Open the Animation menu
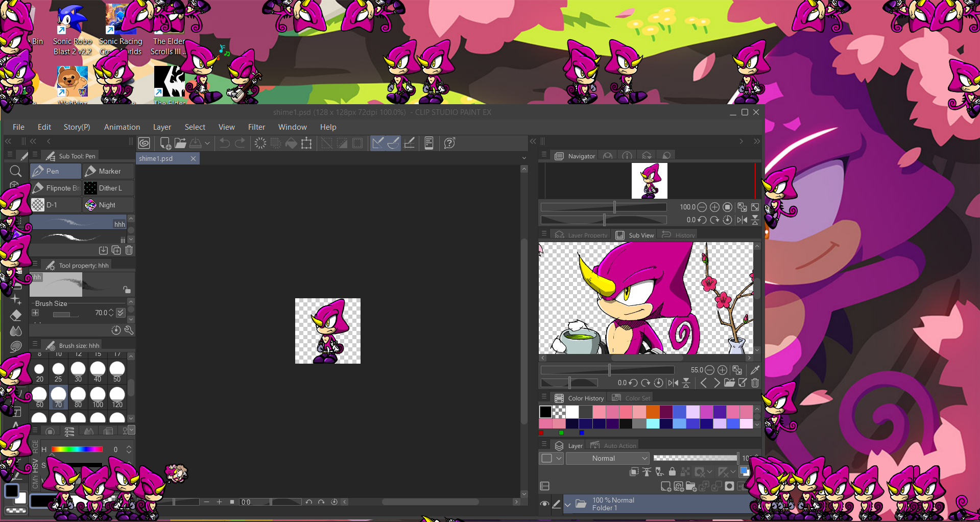980x522 pixels. click(122, 127)
